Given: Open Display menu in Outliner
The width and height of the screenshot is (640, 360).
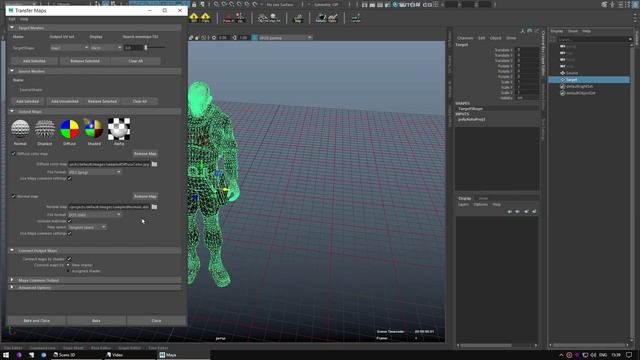Looking at the screenshot, I should pos(557,31).
